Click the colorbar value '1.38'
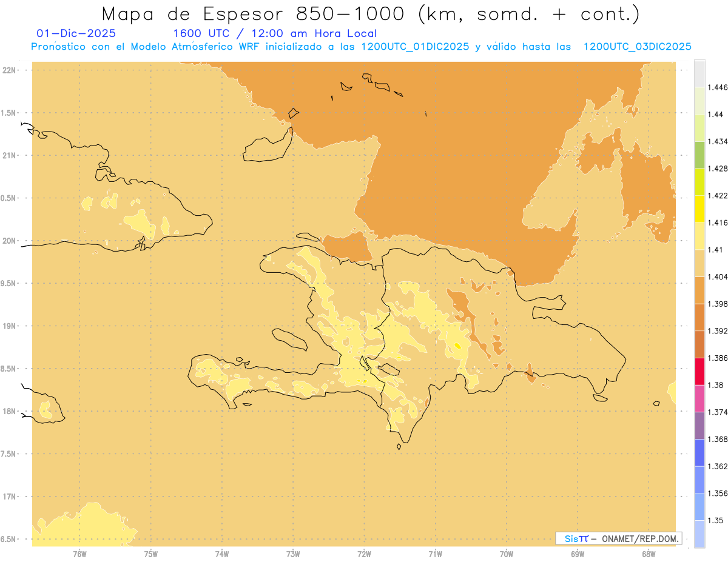Screen dimensions: 728x562 point(716,385)
